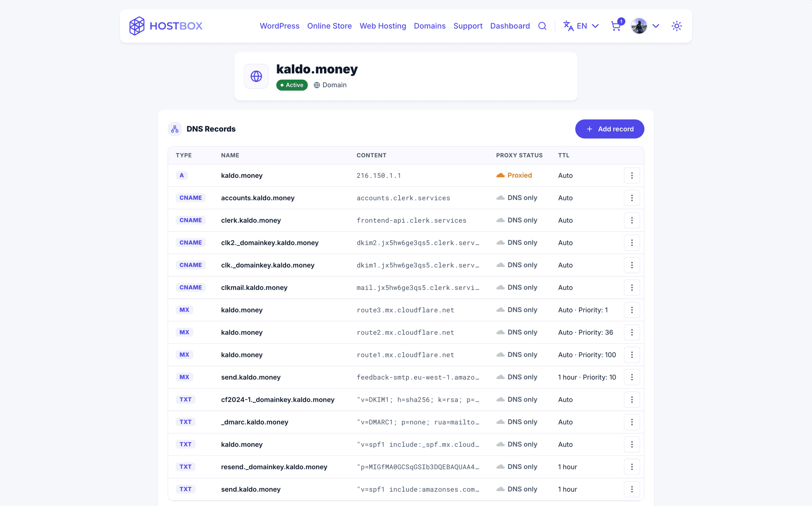Click the orange Proxied cloud status
The height and width of the screenshot is (506, 812).
[x=514, y=175]
